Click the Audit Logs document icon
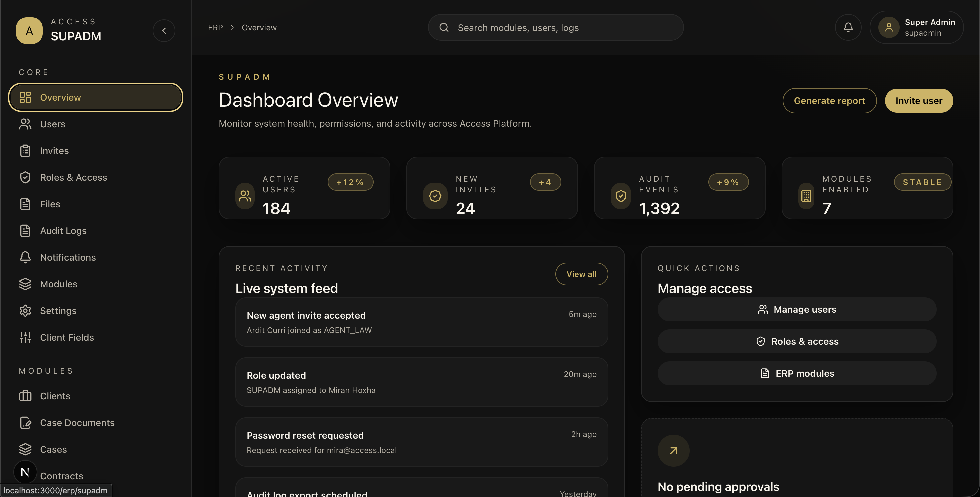980x497 pixels. point(25,231)
